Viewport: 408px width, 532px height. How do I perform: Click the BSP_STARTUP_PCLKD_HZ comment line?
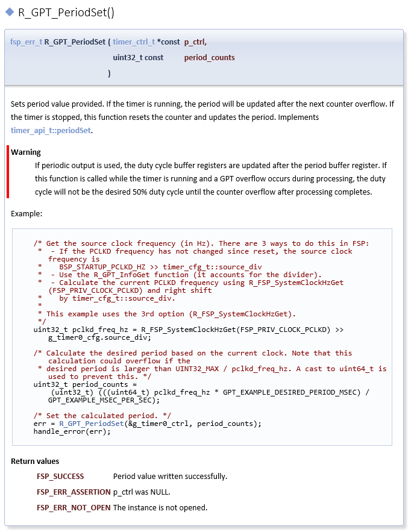pos(150,267)
